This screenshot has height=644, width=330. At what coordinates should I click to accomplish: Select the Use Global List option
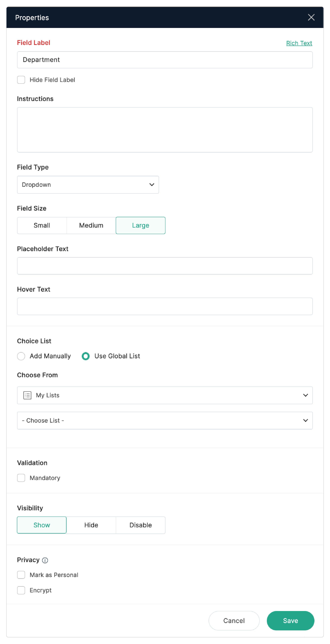(86, 356)
